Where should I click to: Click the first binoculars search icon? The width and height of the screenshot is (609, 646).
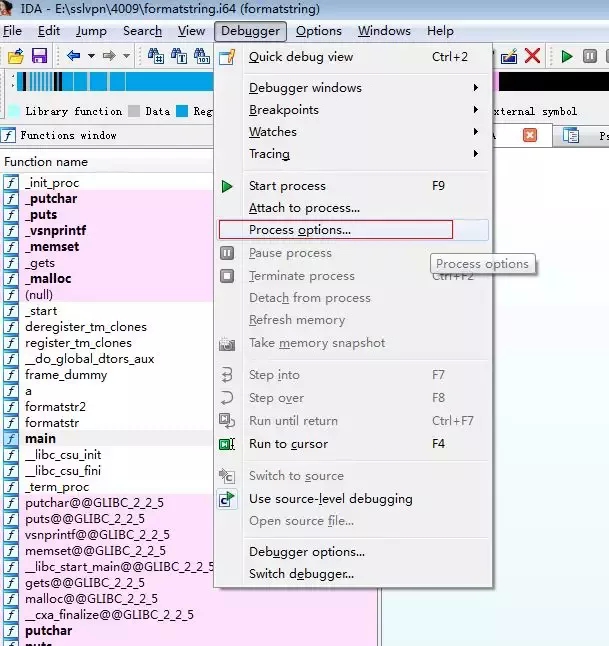156,56
